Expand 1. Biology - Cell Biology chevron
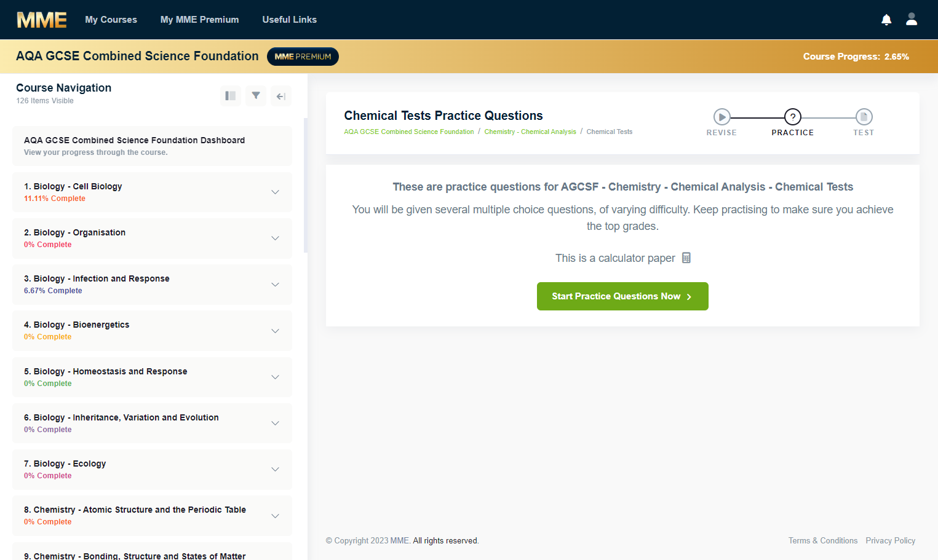Viewport: 938px width, 560px height. [275, 192]
